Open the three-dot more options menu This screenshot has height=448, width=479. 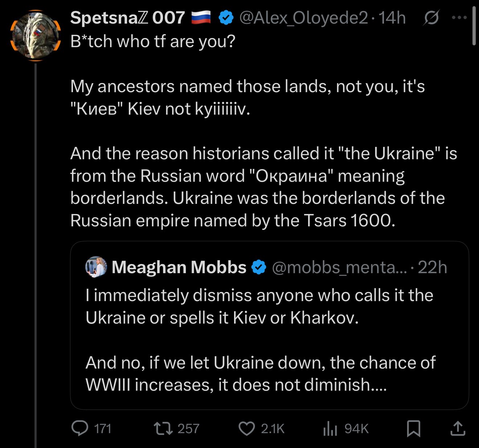(459, 17)
